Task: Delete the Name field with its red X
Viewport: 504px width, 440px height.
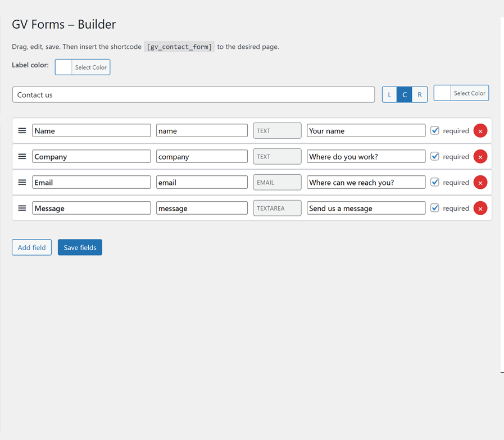Action: pos(480,130)
